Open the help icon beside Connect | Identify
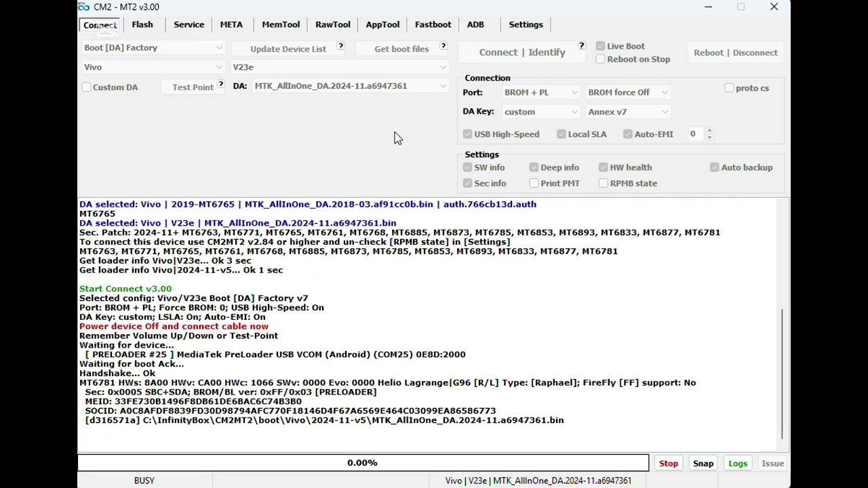 click(x=581, y=45)
